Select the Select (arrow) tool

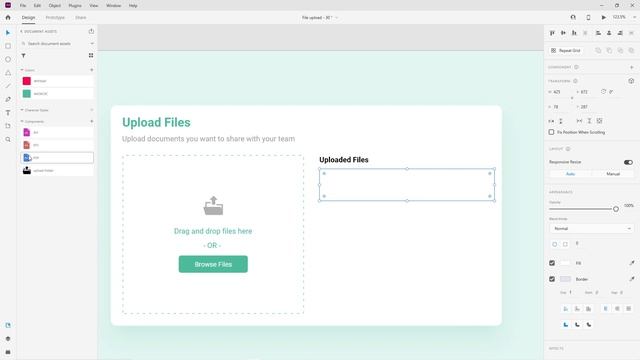[8, 33]
